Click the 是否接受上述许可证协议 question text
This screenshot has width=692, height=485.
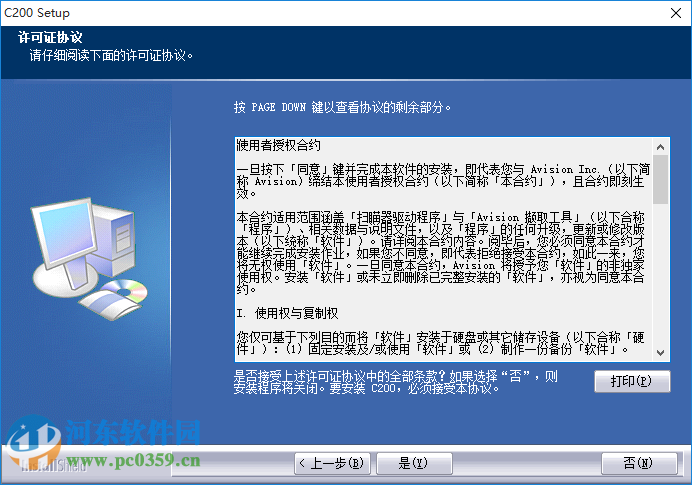(x=396, y=382)
